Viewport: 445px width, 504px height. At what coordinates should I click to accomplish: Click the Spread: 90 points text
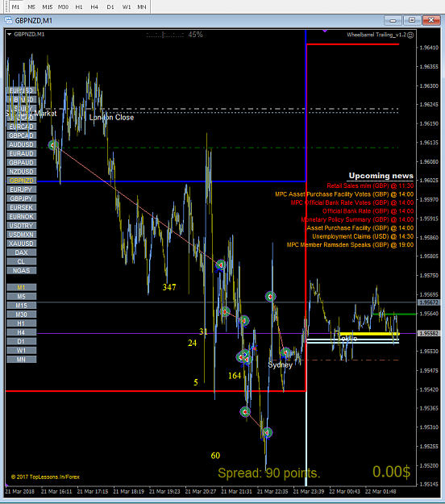coord(269,473)
